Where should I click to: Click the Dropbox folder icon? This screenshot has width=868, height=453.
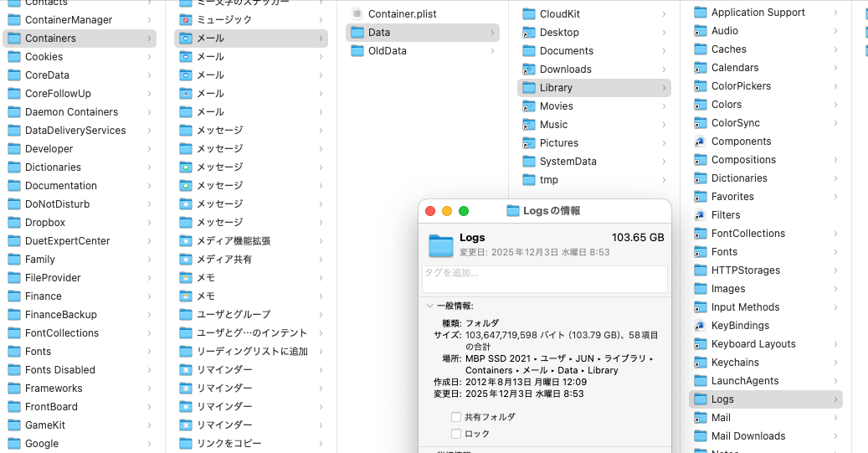click(x=14, y=223)
